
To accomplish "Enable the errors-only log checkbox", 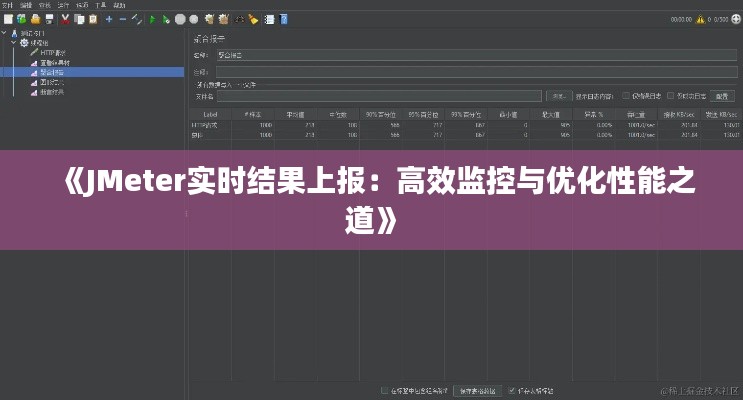I will (x=627, y=96).
